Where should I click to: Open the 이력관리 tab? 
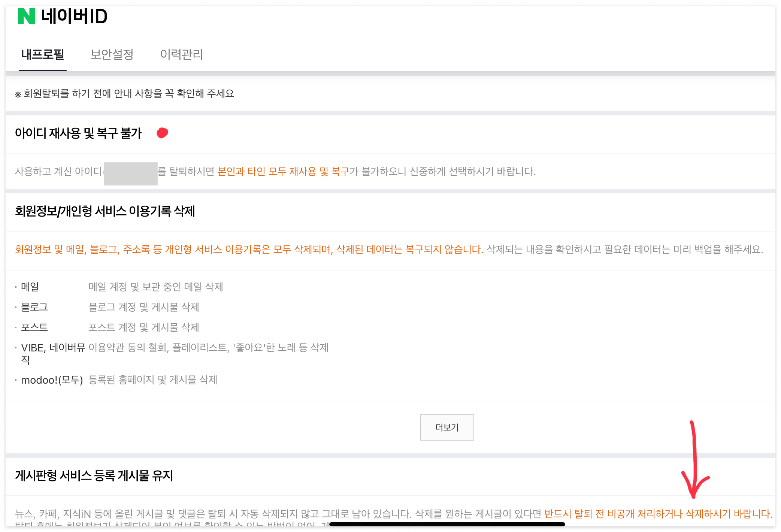tap(182, 55)
